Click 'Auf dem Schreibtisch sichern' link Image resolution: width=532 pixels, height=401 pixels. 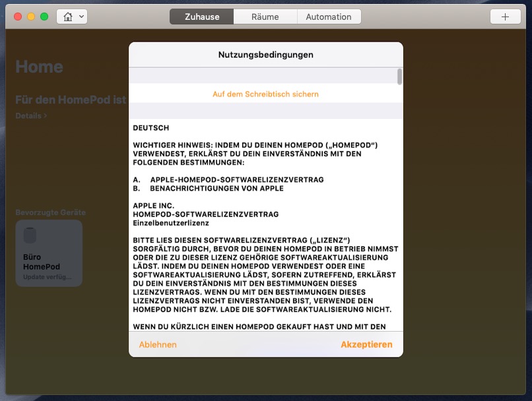coord(265,94)
